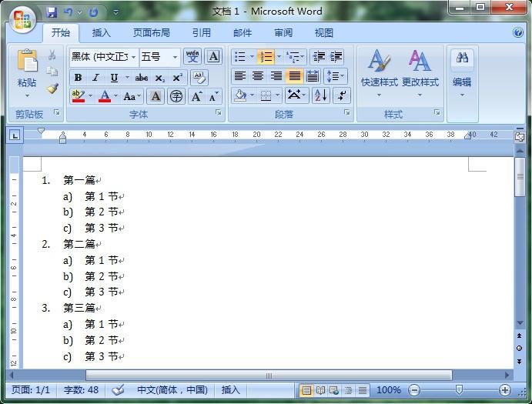Viewport: 532px width, 404px height.
Task: Click the zoom slider handle in status bar
Action: (459, 390)
